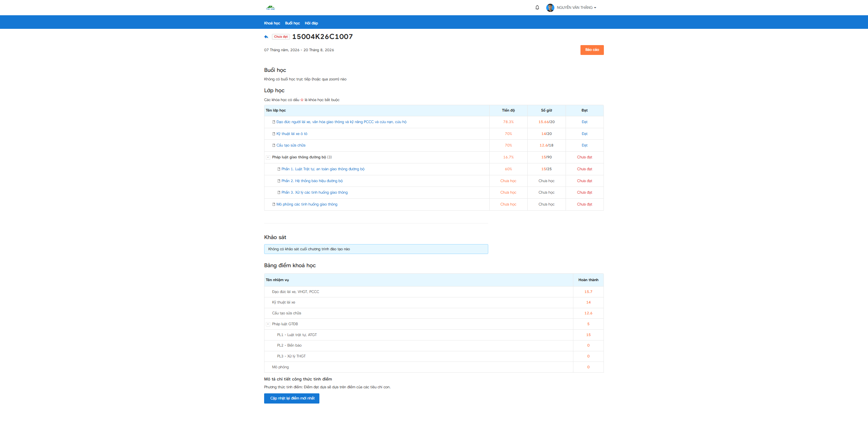Open the notification bell

[x=537, y=7]
